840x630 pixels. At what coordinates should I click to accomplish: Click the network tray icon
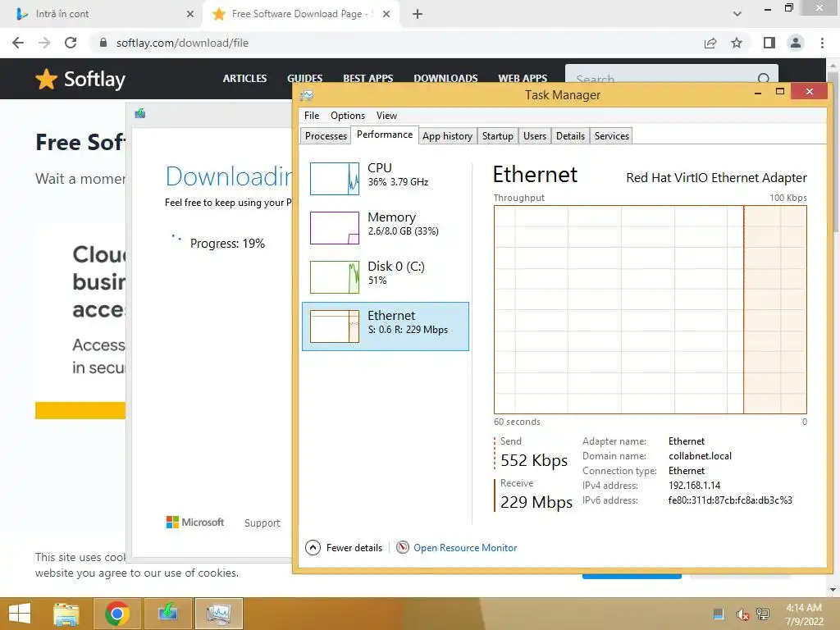pyautogui.click(x=763, y=614)
